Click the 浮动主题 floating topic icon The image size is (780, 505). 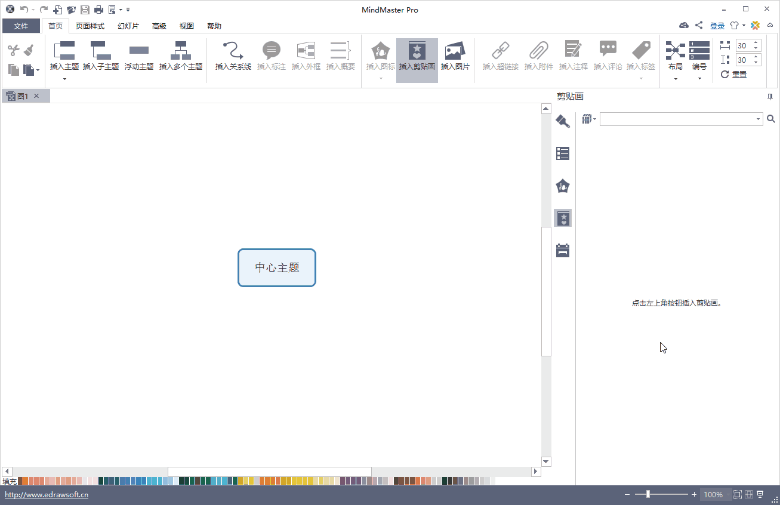point(139,56)
